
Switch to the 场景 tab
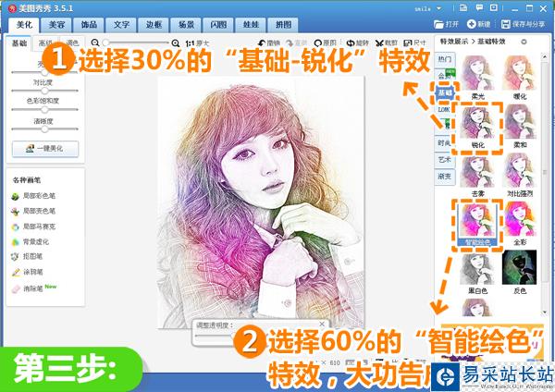pyautogui.click(x=186, y=25)
